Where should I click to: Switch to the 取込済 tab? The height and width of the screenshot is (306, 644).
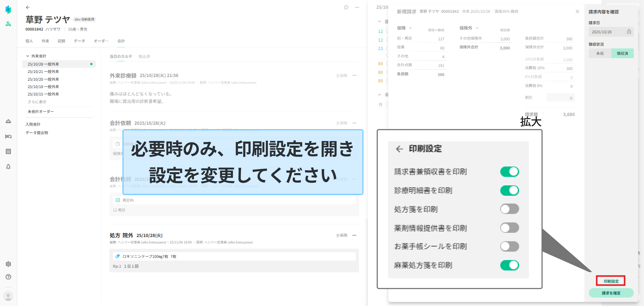(x=144, y=57)
